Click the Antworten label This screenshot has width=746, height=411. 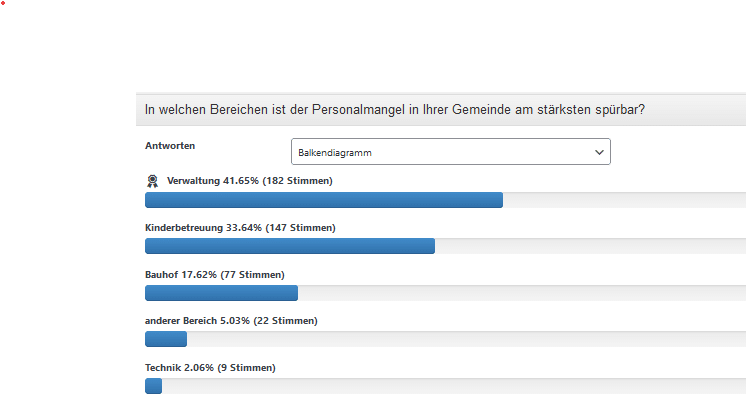170,146
